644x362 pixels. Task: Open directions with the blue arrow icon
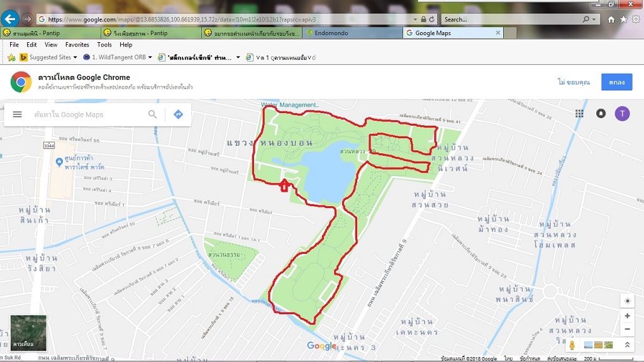(178, 114)
